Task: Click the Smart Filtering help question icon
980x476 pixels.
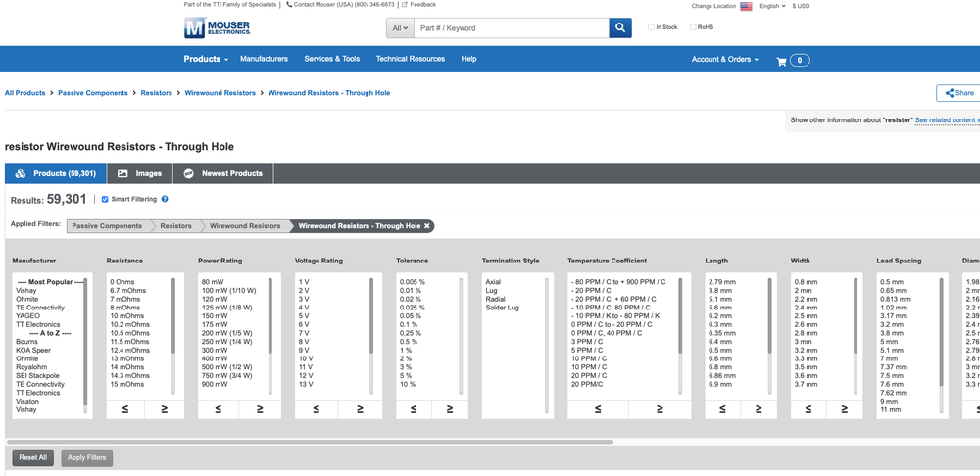Action: pyautogui.click(x=165, y=199)
